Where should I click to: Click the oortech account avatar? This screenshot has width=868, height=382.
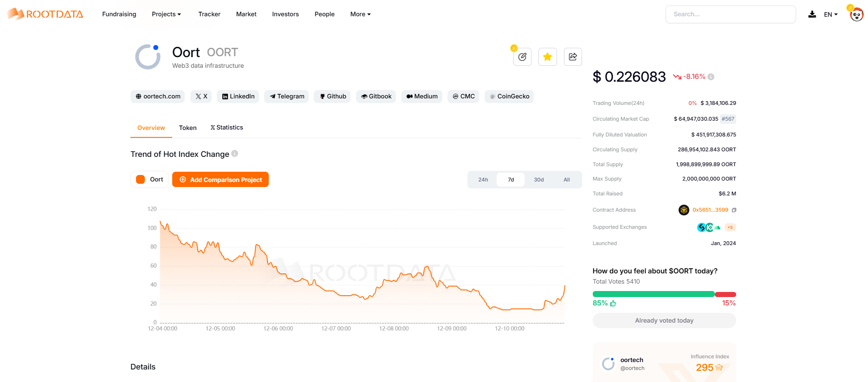pyautogui.click(x=609, y=363)
